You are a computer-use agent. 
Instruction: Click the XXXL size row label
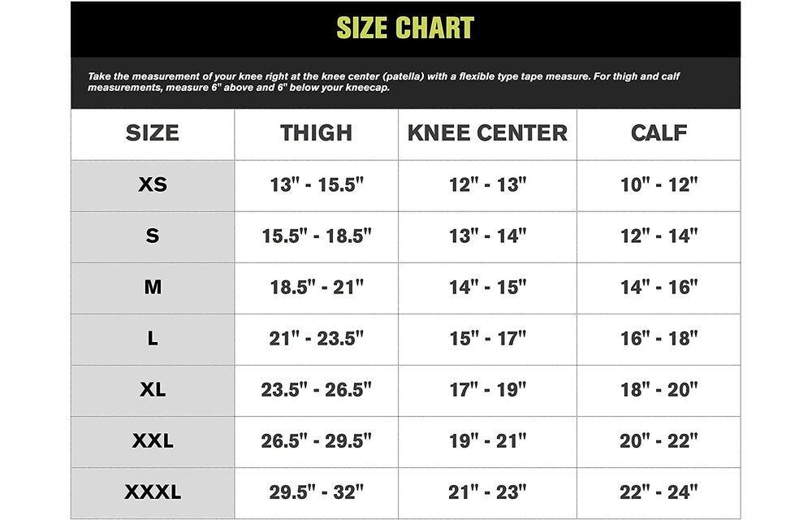(153, 492)
